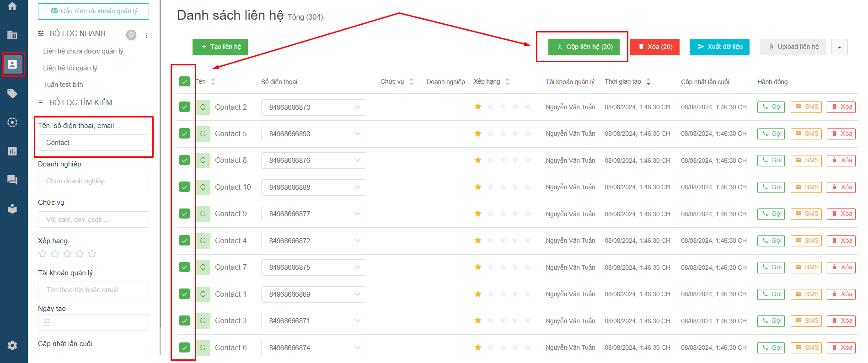Open the dropdown arrow beside Upload liên hệ

[x=839, y=47]
